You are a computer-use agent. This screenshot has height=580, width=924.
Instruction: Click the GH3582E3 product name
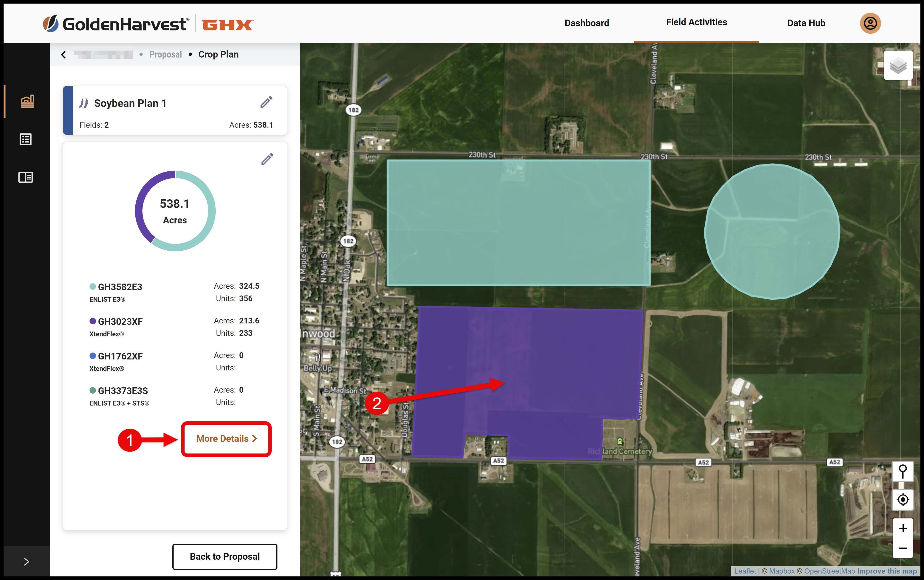point(120,287)
